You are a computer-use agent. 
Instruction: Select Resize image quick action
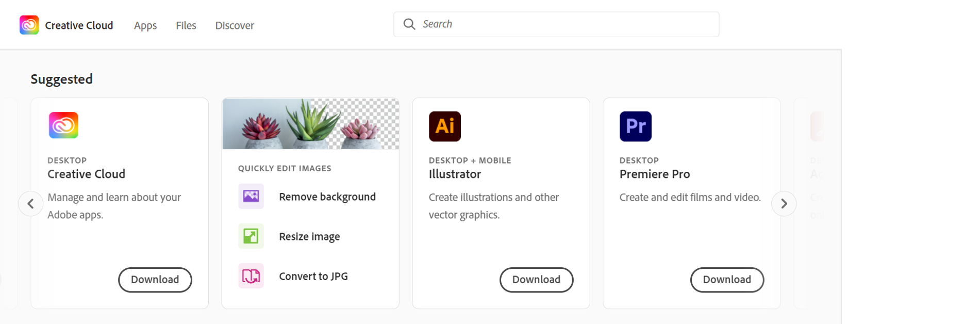click(x=309, y=236)
